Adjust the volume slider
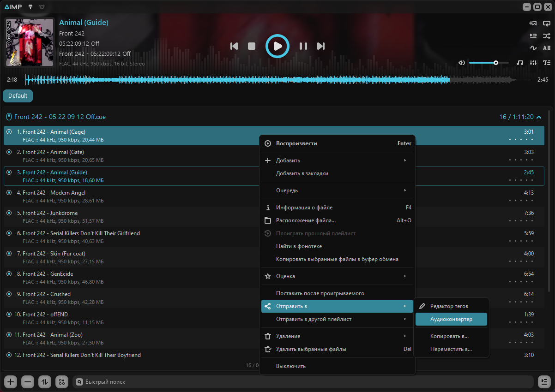Viewport: 555px width, 392px height. (x=489, y=63)
